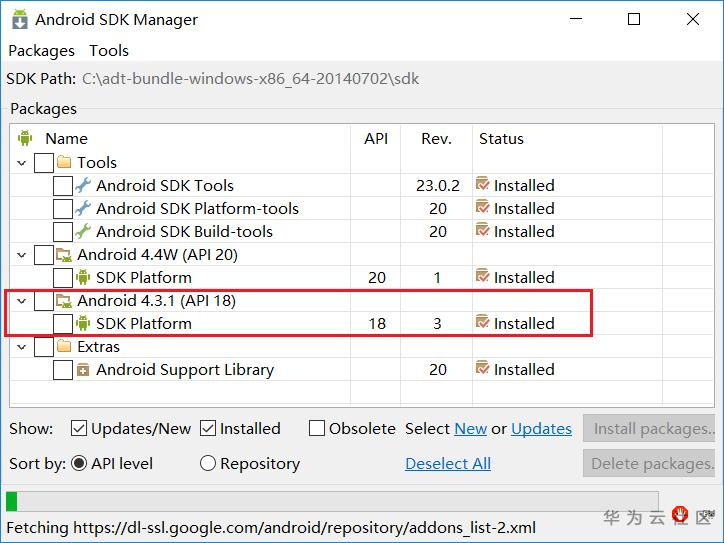Click the Android 4.4W folder icon
This screenshot has width=724, height=543.
click(x=64, y=254)
